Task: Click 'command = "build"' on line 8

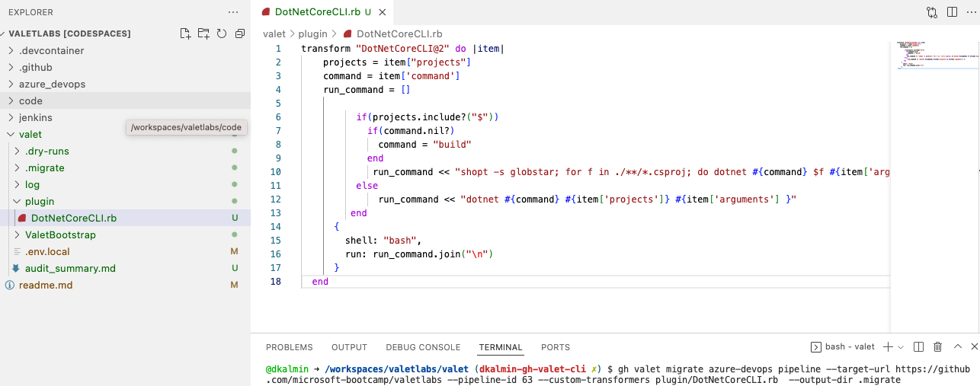Action: pyautogui.click(x=425, y=145)
